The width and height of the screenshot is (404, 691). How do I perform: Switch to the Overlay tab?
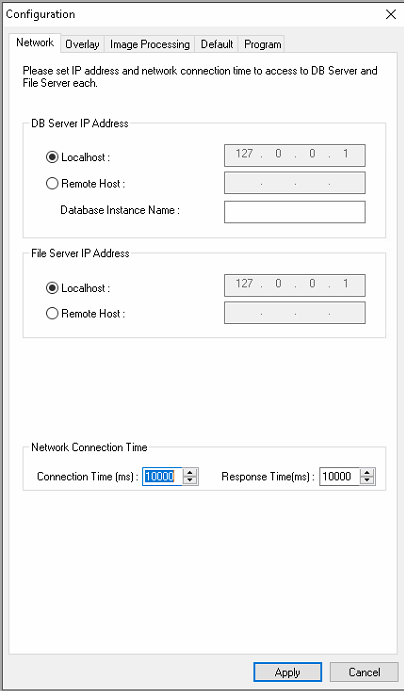(x=82, y=45)
